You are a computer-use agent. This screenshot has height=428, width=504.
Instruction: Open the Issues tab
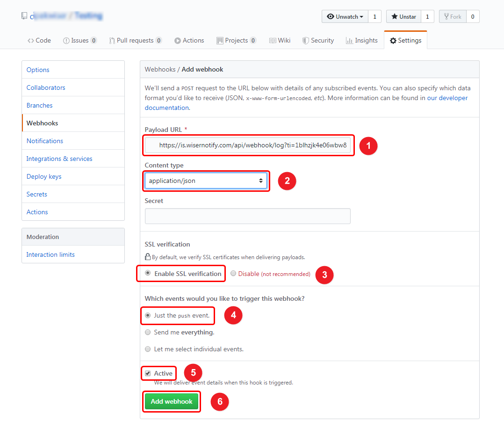[x=79, y=41]
